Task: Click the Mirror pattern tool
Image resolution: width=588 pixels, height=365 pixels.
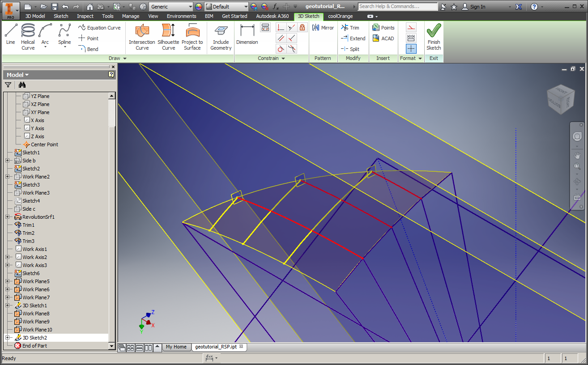Action: point(324,28)
